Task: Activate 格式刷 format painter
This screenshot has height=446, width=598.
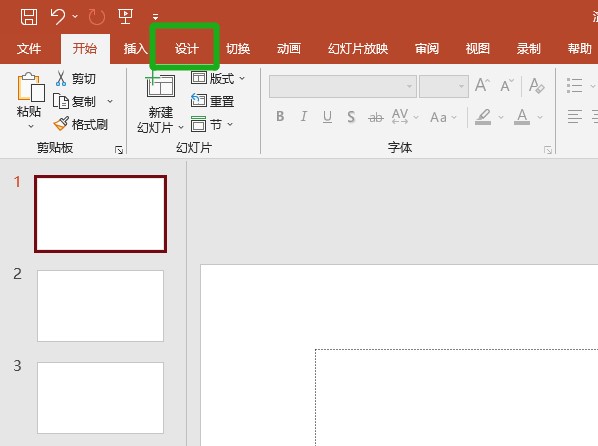Action: [80, 124]
